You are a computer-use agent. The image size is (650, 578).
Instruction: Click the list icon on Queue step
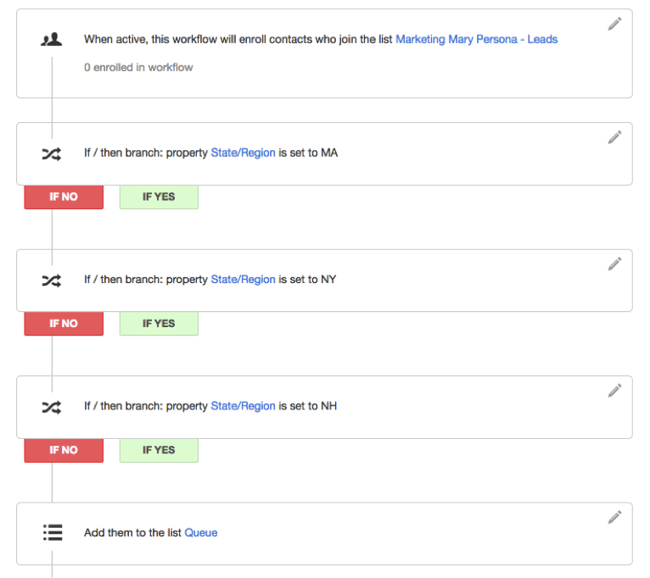pos(52,533)
